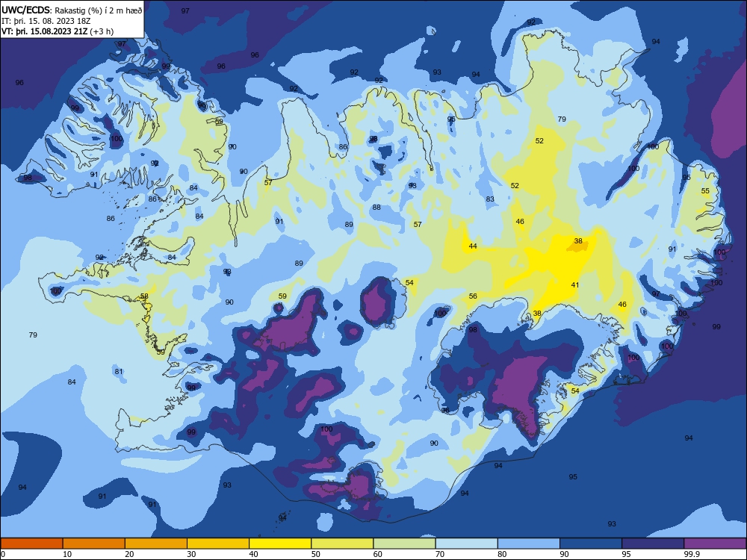Select the dark blue 90–95 legend swatch
747x560 pixels.
591,544
